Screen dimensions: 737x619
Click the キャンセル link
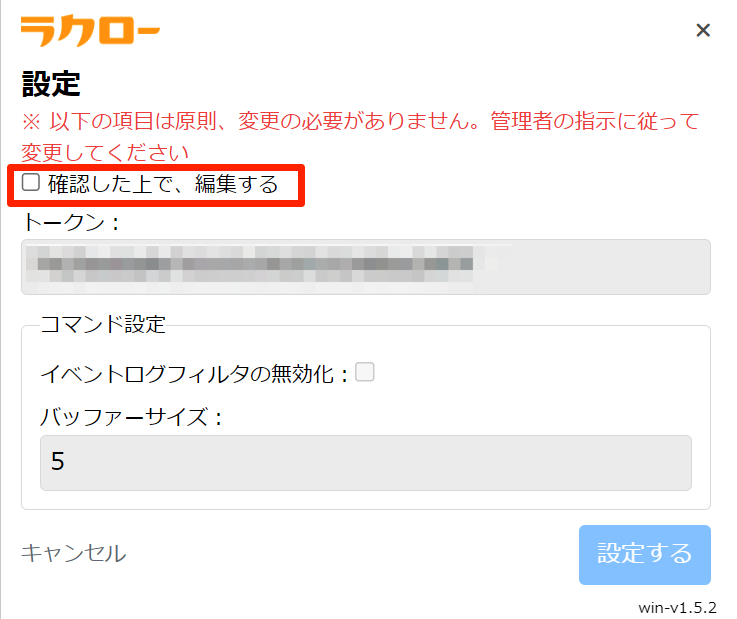73,553
